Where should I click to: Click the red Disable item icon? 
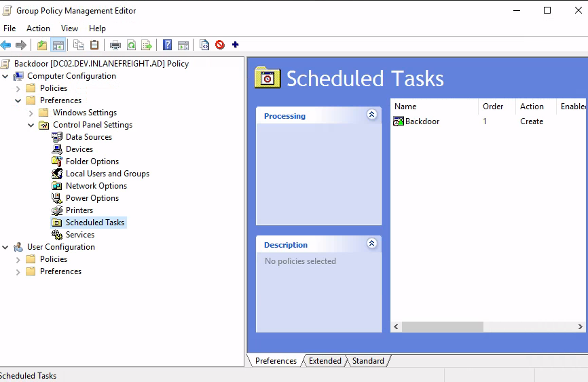pyautogui.click(x=220, y=45)
